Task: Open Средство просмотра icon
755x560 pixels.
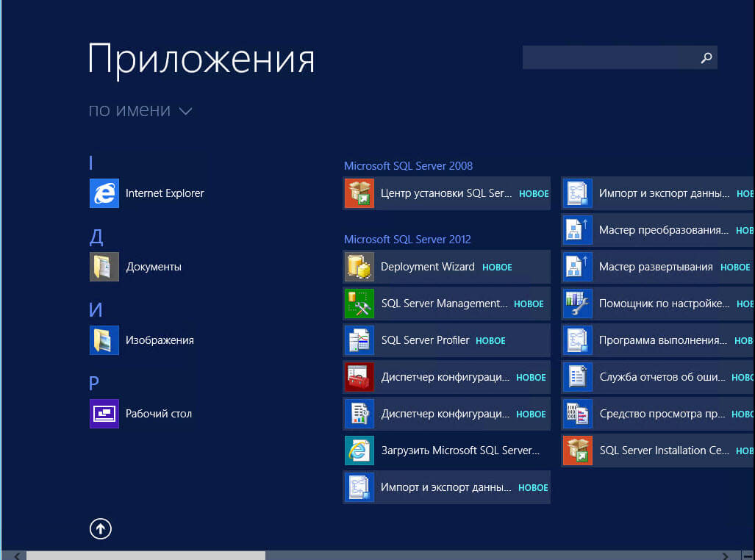Action: coord(577,414)
